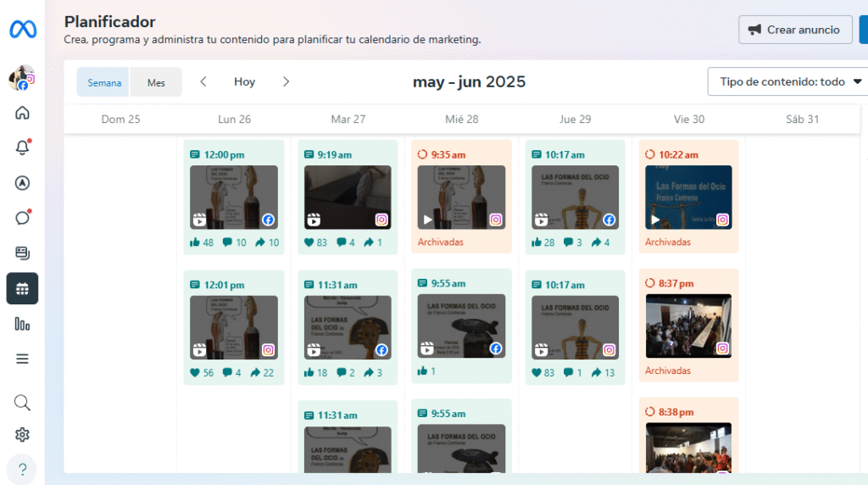868x485 pixels.
Task: Open Monday 12:00 pm post thumbnail
Action: coord(234,197)
